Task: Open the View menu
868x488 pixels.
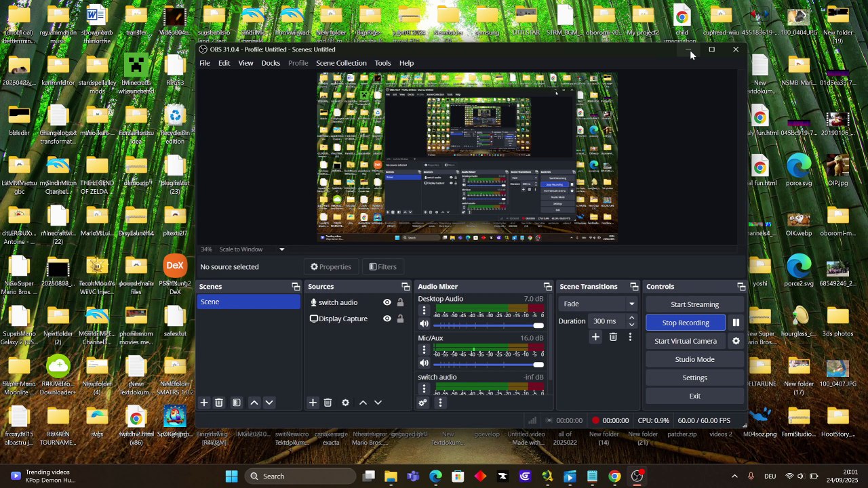Action: pos(245,63)
